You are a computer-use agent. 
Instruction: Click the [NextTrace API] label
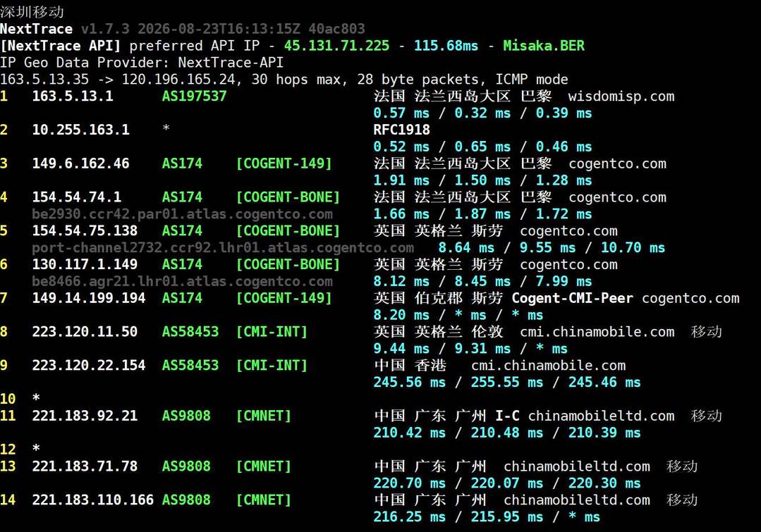pyautogui.click(x=61, y=46)
